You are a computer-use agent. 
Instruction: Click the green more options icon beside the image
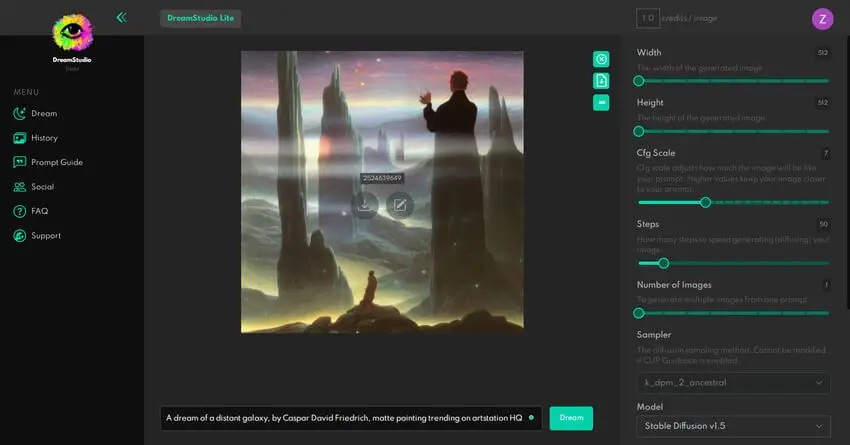(601, 102)
